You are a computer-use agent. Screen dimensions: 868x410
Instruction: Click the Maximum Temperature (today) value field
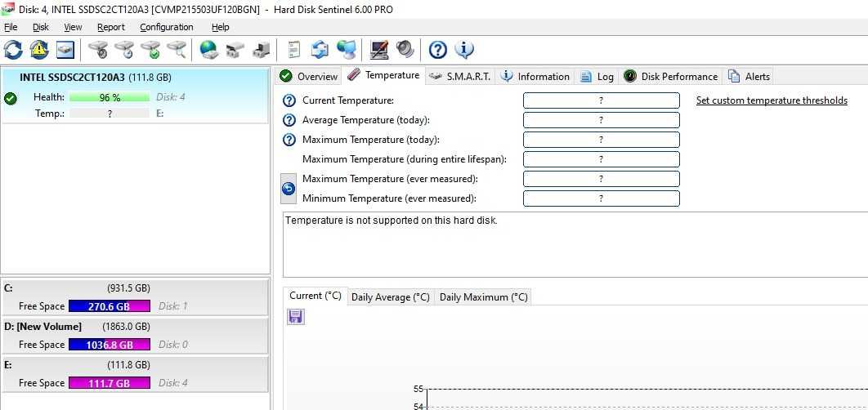[602, 140]
